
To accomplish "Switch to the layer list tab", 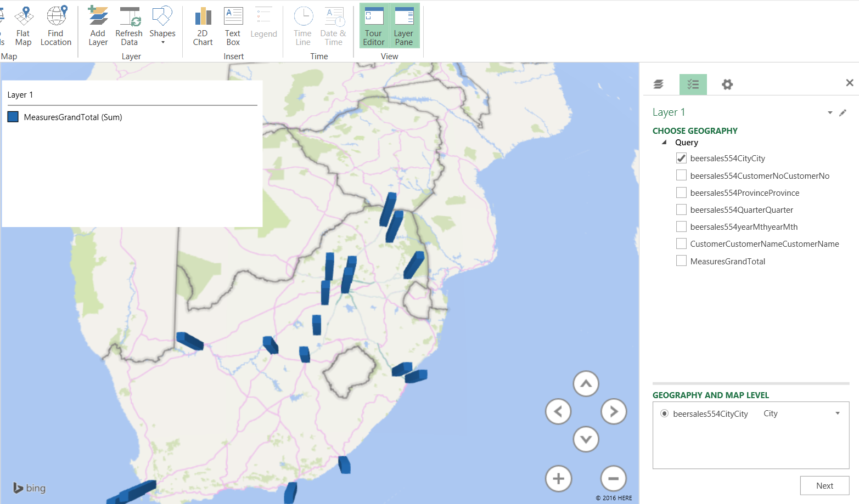I will (659, 84).
